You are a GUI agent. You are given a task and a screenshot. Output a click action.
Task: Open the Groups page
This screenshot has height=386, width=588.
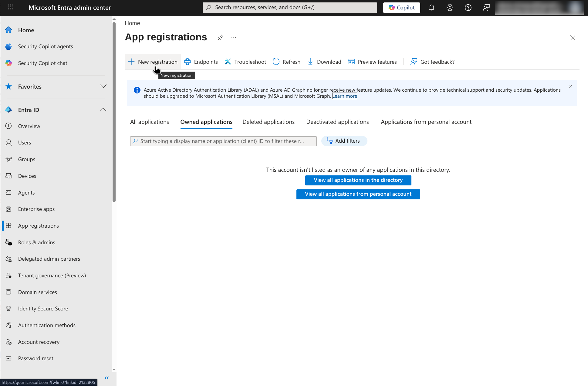pyautogui.click(x=27, y=159)
